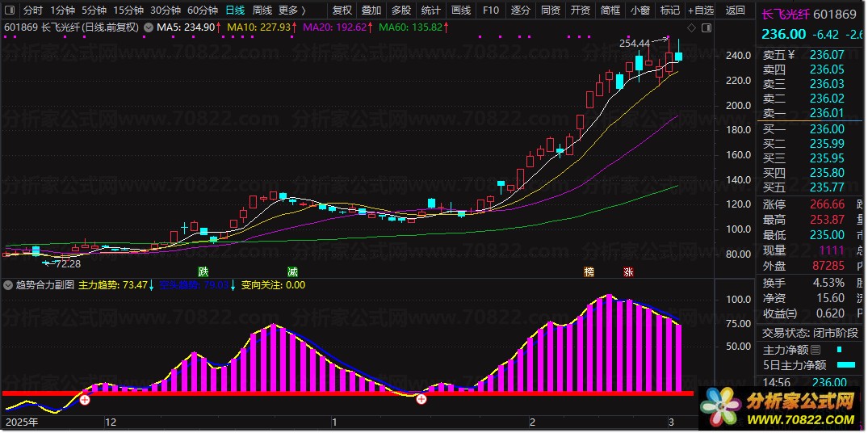Screen dimensions: 868x433
Task: Expand the 更多 periods menu
Action: pos(292,10)
